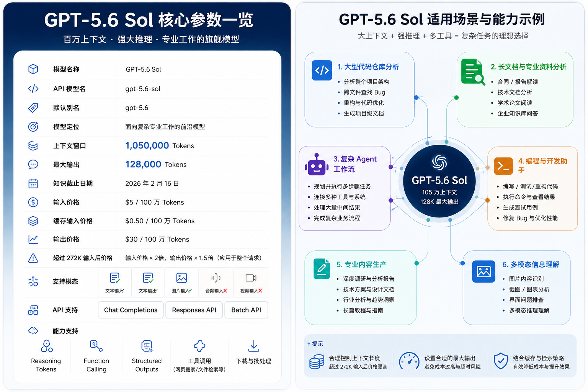This screenshot has width=588, height=392.
Task: Click the green document search icon in 长文档 card
Action: point(473,72)
